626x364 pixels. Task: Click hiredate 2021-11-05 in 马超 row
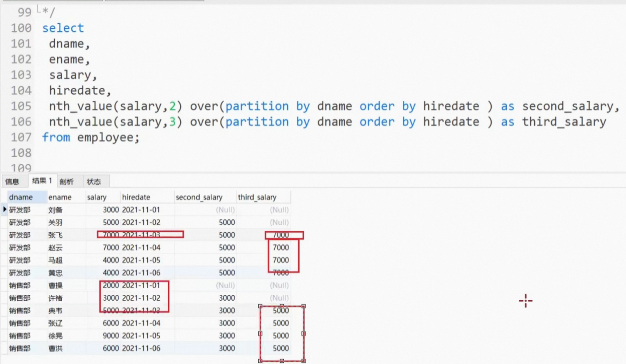coord(141,260)
